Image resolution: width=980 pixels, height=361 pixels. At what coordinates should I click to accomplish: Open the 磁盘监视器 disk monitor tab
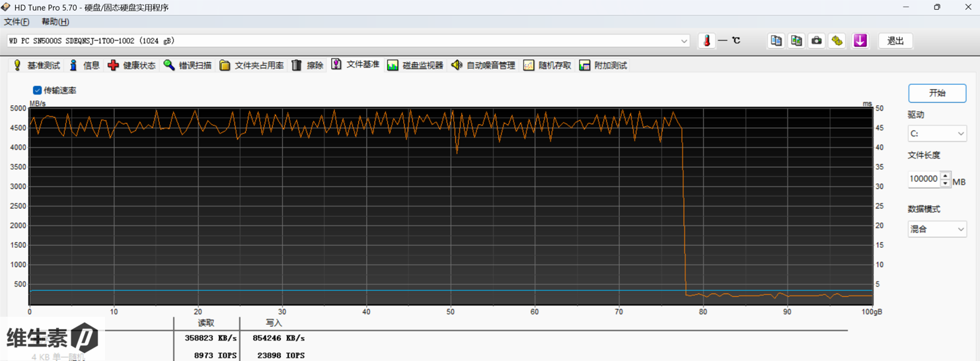(x=415, y=65)
